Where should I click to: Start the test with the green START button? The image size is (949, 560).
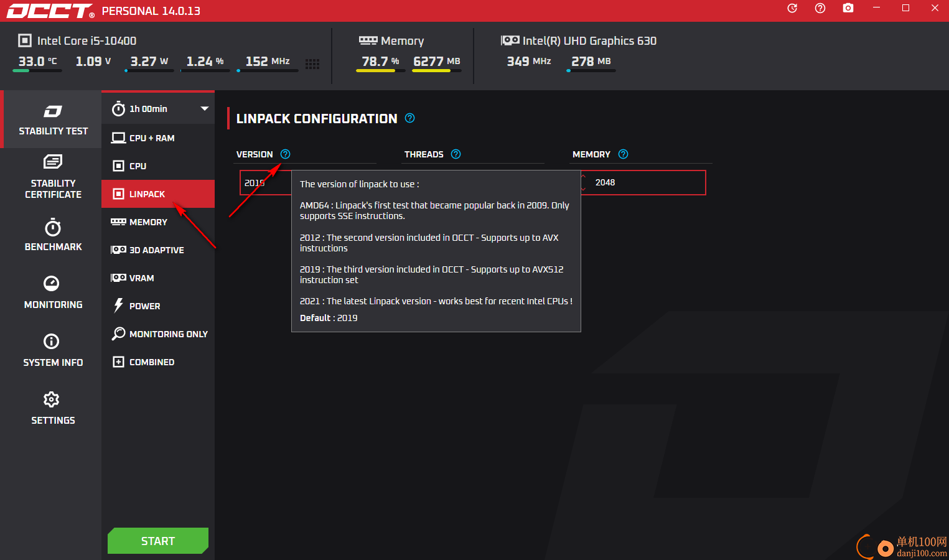pos(158,541)
